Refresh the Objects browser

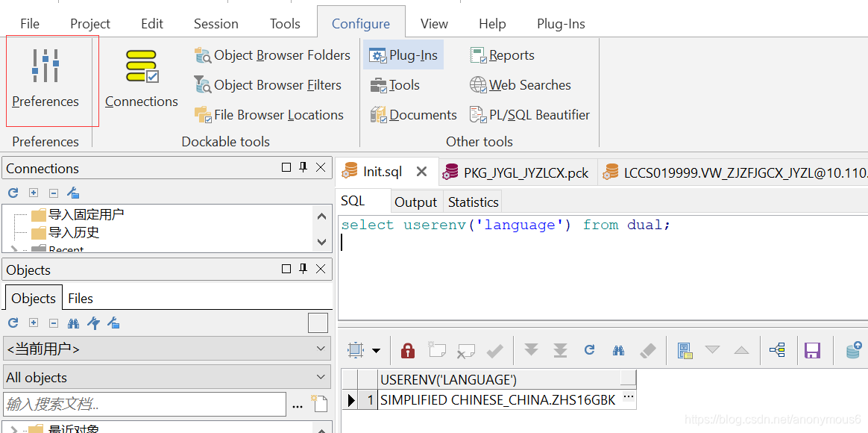click(14, 323)
